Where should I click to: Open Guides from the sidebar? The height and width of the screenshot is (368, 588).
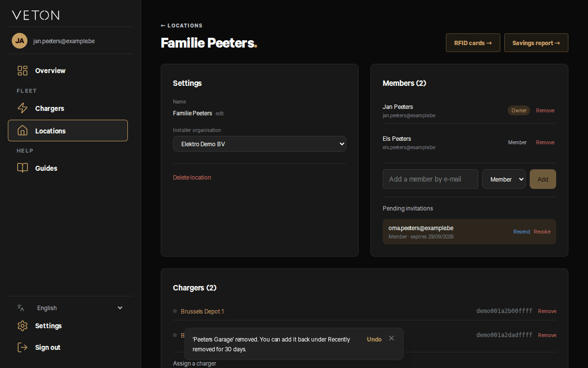point(68,168)
